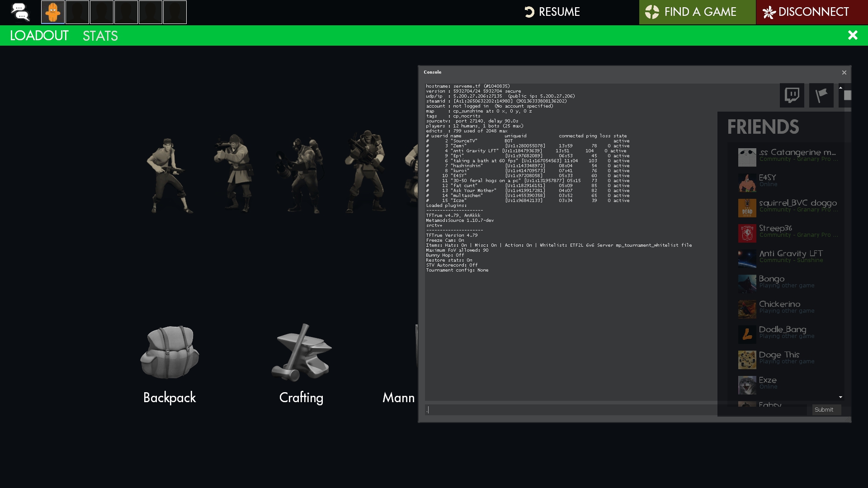Click the Bongo friend name

[x=772, y=279]
